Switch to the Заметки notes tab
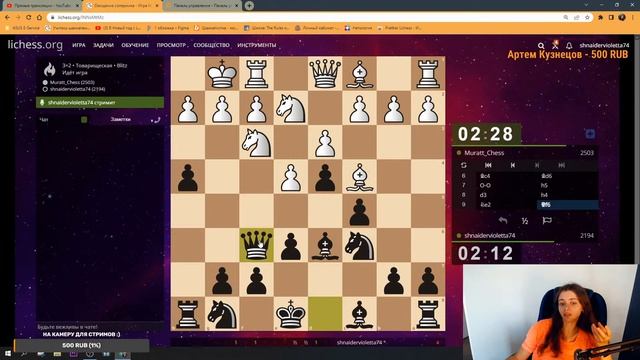Image resolution: width=640 pixels, height=360 pixels. [120, 120]
